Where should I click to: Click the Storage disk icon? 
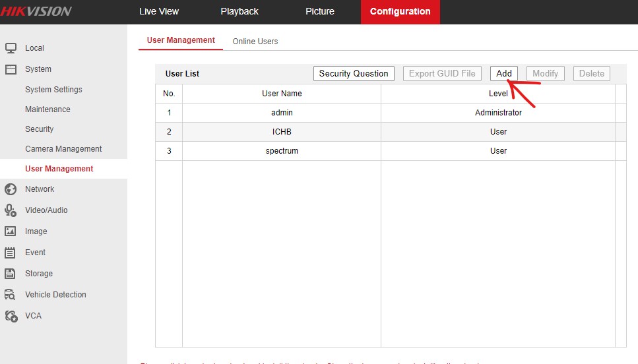[11, 274]
